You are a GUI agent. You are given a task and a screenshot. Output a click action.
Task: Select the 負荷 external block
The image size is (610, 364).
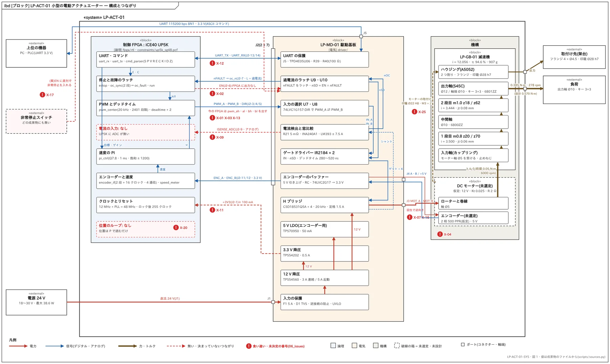(574, 90)
